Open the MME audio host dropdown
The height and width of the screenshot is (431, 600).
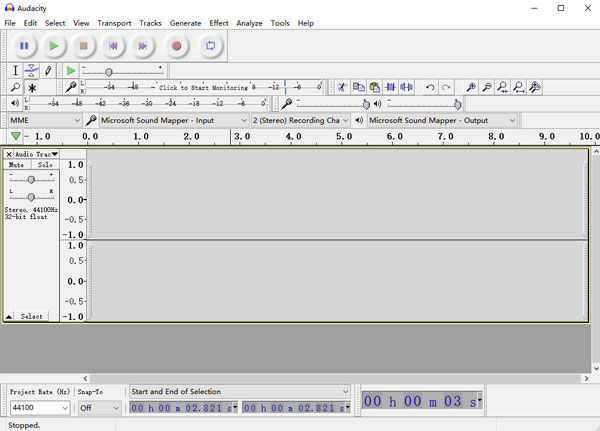click(45, 121)
